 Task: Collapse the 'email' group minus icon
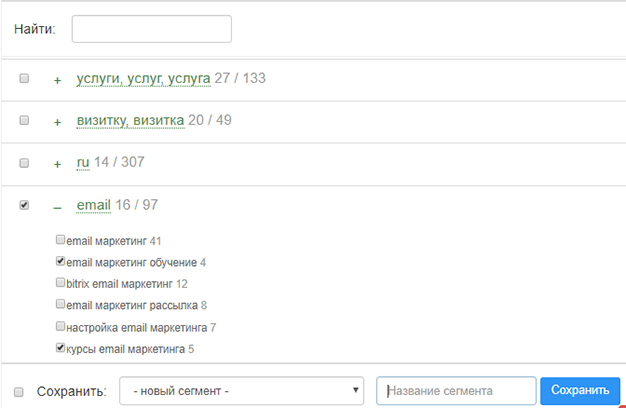coord(57,208)
